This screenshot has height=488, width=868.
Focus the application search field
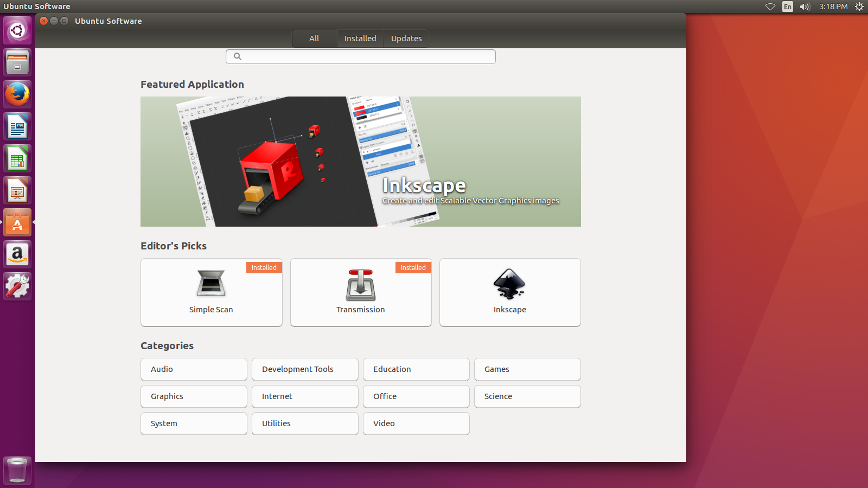pos(361,56)
